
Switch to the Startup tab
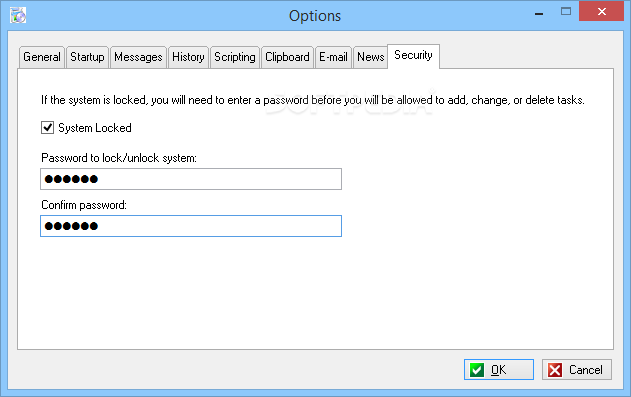pos(87,57)
